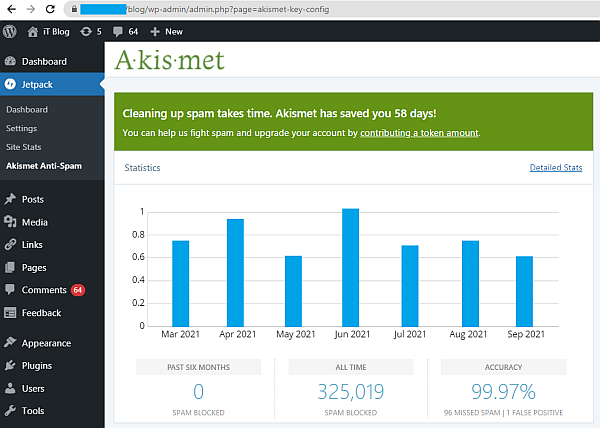Click the May 2021 bar in chart

(x=293, y=291)
